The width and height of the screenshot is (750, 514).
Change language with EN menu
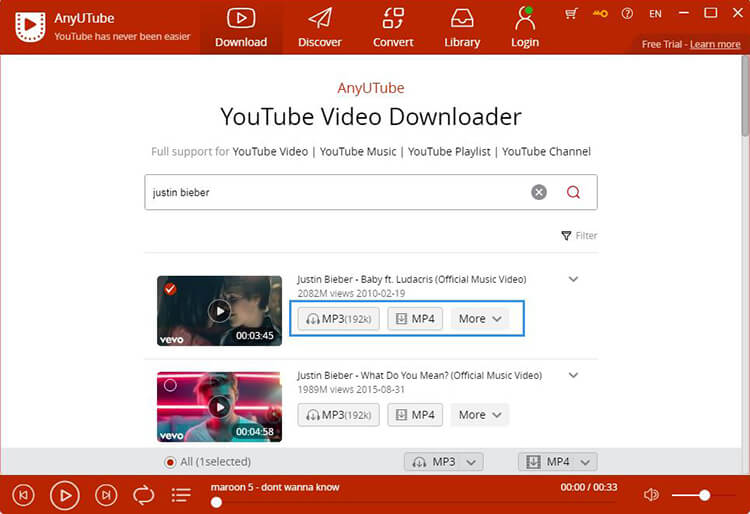point(655,14)
